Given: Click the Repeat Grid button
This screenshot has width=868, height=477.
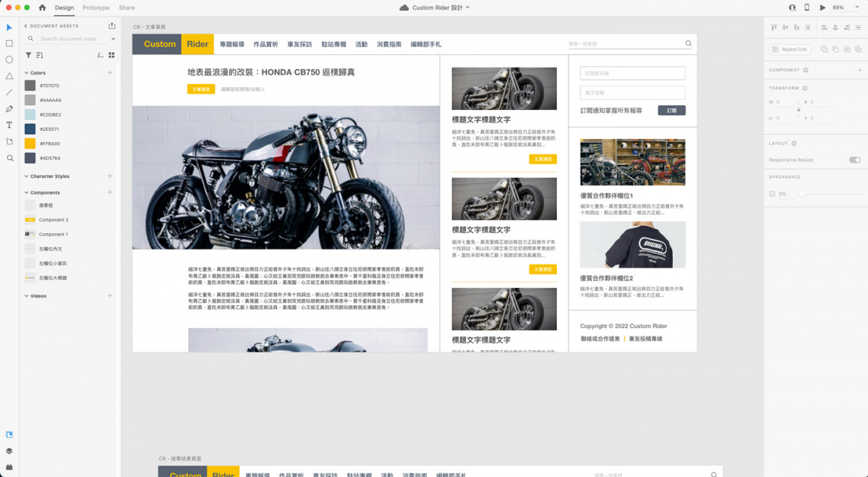Looking at the screenshot, I should [x=790, y=49].
